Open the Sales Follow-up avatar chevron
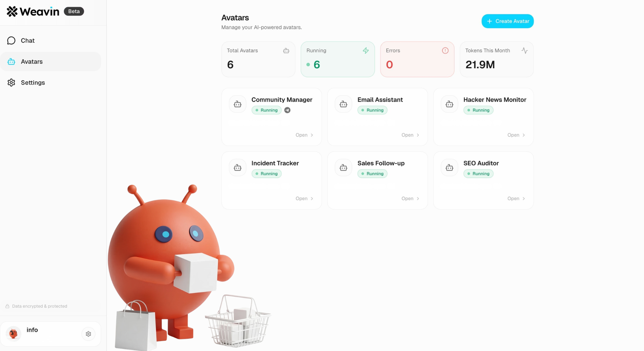This screenshot has height=351, width=644. click(418, 199)
